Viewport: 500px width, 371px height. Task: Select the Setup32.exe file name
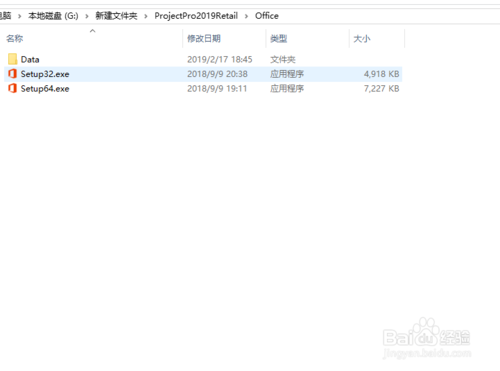tap(45, 74)
